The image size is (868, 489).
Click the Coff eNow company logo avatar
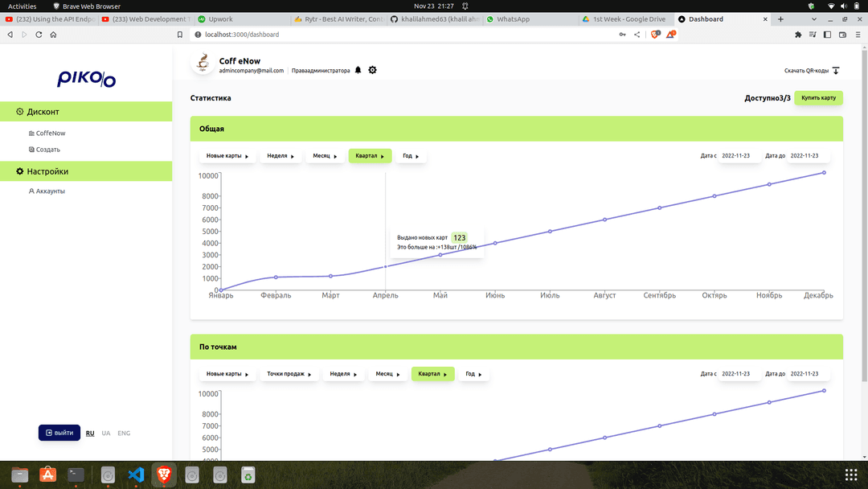pos(203,63)
